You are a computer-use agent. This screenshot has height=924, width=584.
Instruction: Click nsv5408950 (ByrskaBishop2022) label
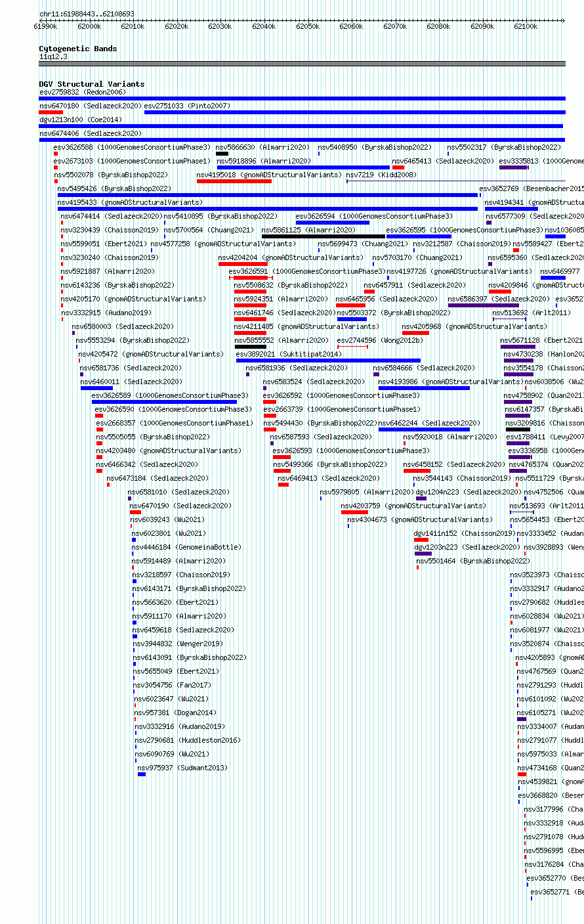pos(375,147)
